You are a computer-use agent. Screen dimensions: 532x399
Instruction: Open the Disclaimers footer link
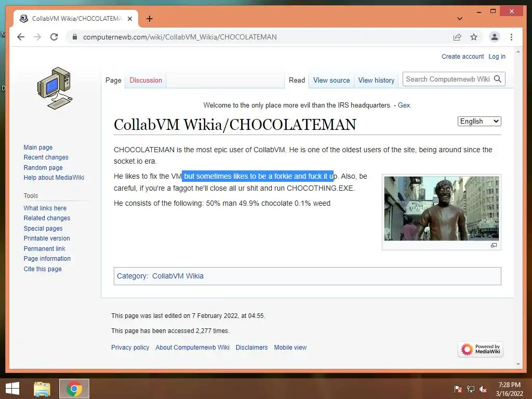pyautogui.click(x=251, y=348)
